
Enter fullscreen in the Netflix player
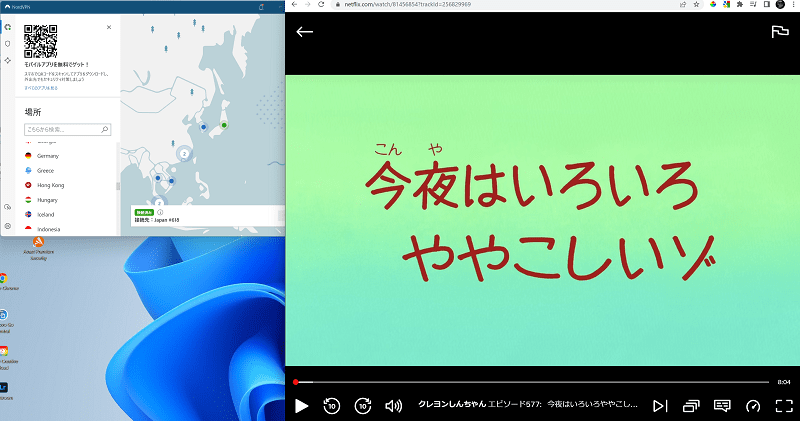(x=784, y=406)
